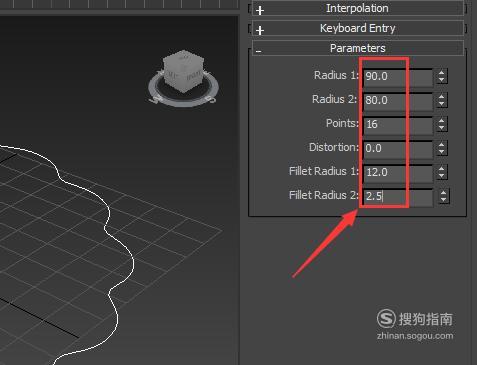Decrease Distortion with spinner down arrow
The height and width of the screenshot is (365, 477).
pyautogui.click(x=441, y=152)
